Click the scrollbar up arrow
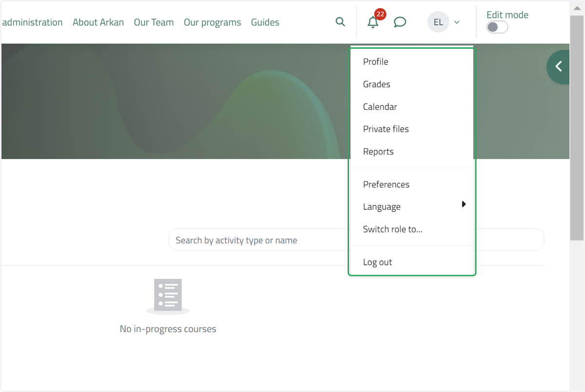This screenshot has height=392, width=585. pyautogui.click(x=577, y=8)
